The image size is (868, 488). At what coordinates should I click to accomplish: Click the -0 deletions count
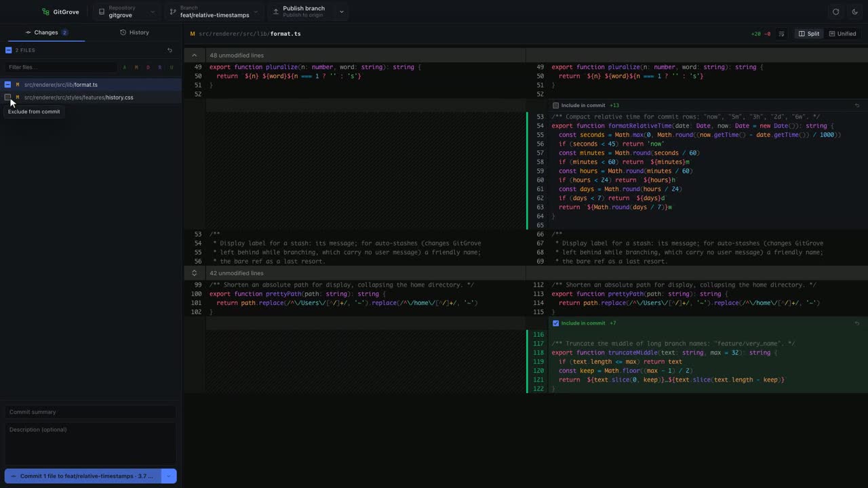tap(768, 34)
